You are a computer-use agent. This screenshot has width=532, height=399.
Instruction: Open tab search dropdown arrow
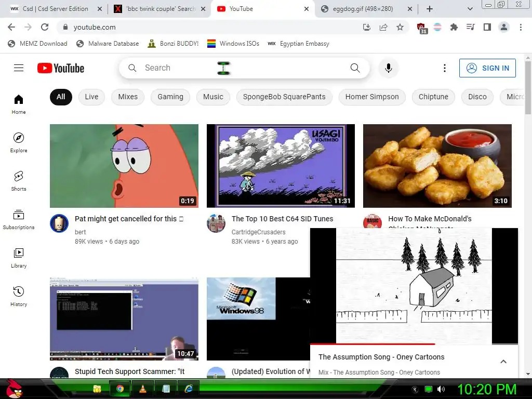(x=470, y=9)
